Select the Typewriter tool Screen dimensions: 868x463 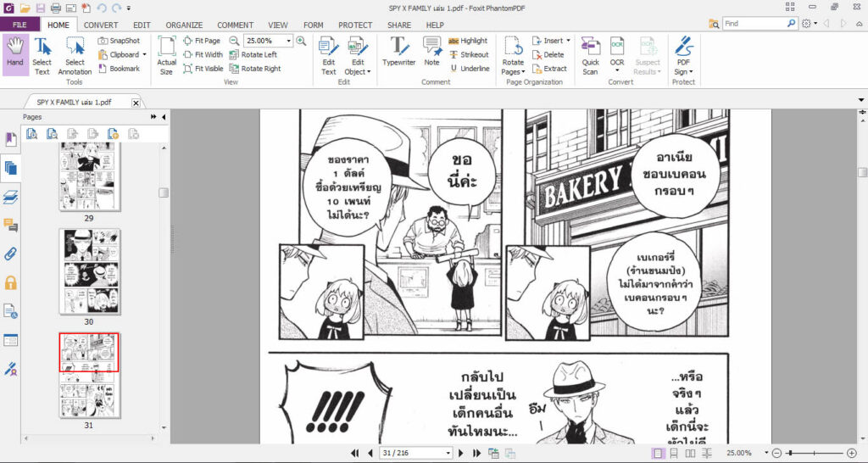tap(398, 52)
